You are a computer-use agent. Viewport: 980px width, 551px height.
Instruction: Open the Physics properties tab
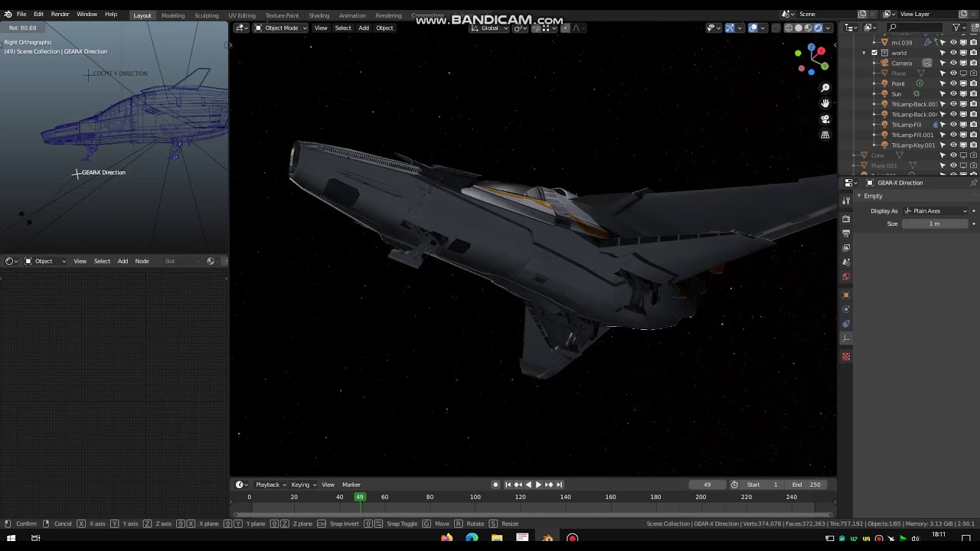(x=846, y=309)
